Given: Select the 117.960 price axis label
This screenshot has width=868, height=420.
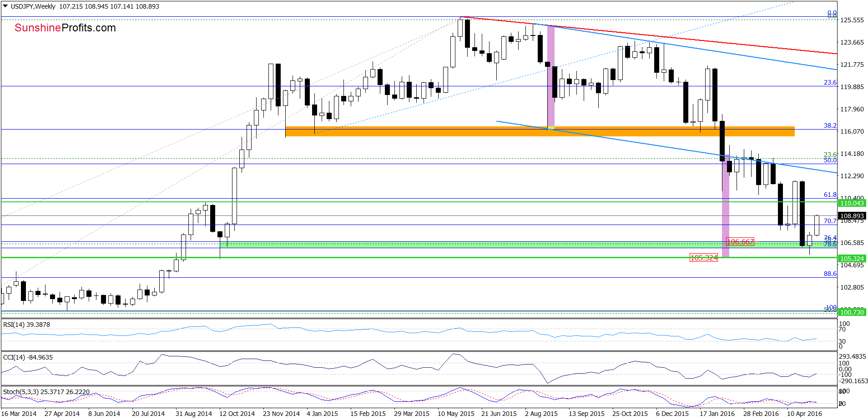Looking at the screenshot, I should 852,109.
